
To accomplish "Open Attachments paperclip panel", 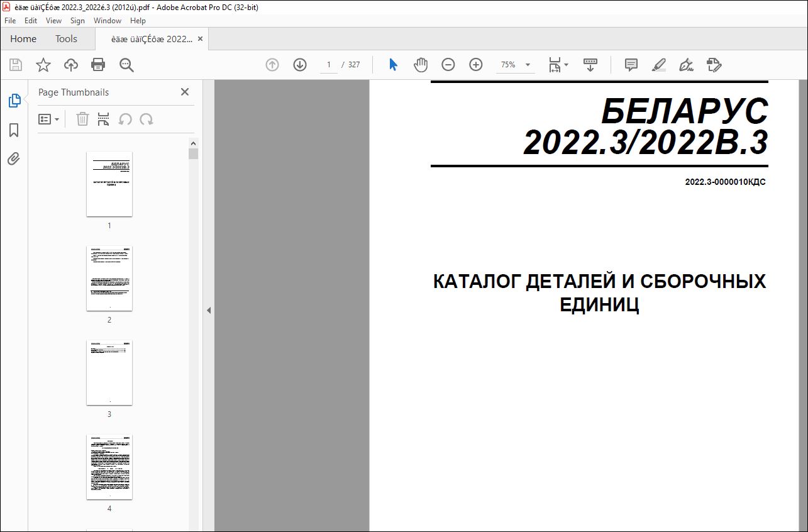I will click(14, 158).
